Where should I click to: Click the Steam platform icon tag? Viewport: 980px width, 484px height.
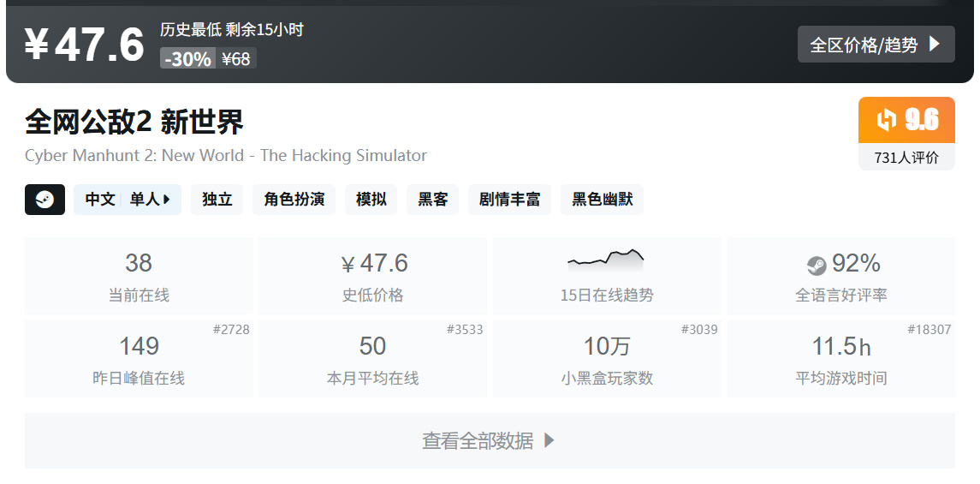[x=45, y=200]
